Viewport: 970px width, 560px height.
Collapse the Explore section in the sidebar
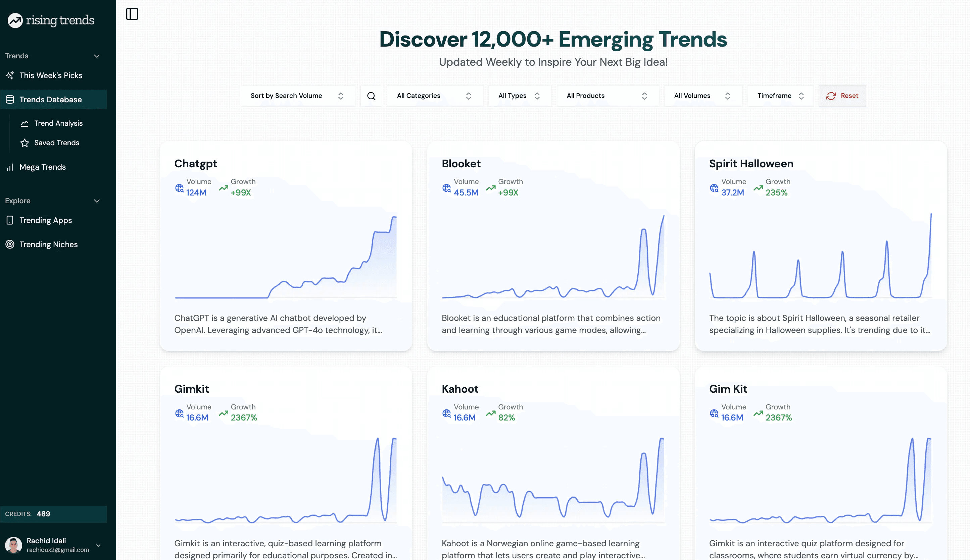pos(97,201)
